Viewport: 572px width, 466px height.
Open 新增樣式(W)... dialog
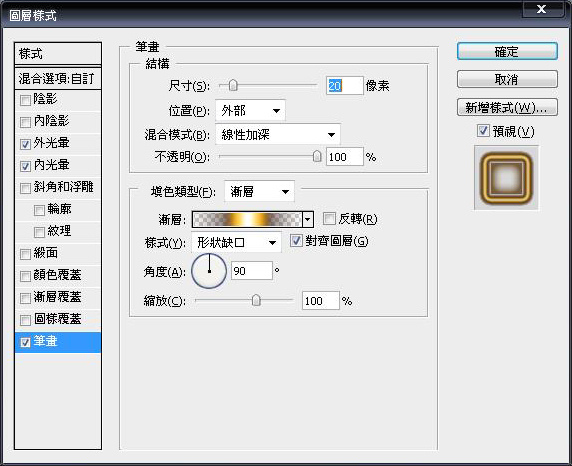[507, 108]
